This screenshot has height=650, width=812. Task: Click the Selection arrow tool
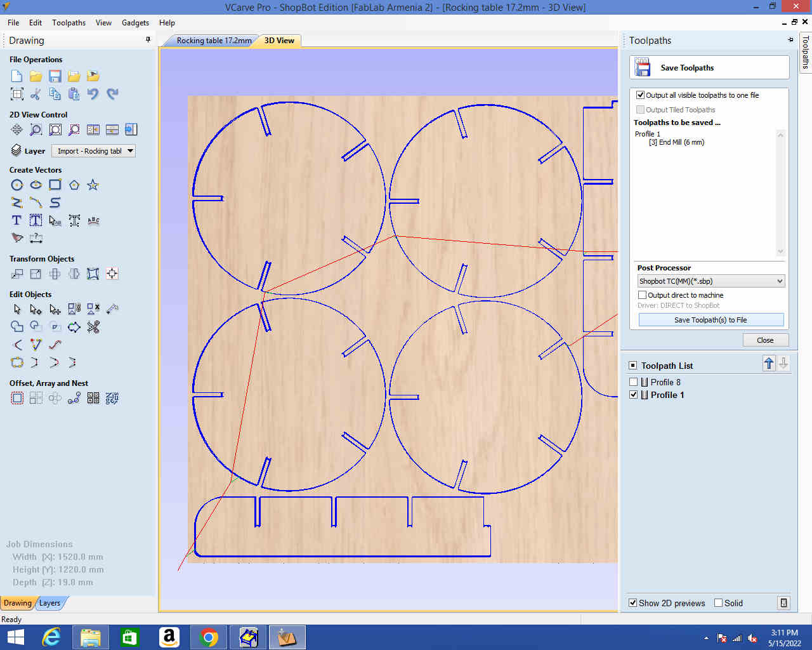point(17,309)
